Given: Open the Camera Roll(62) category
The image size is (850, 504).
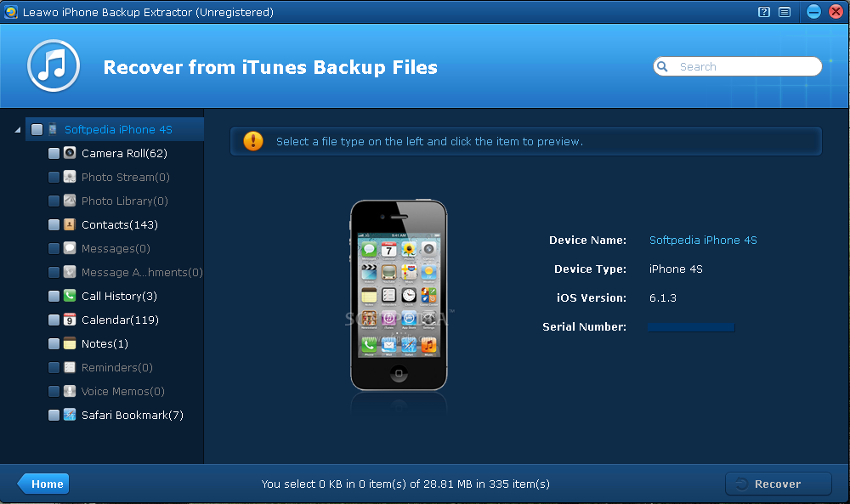Looking at the screenshot, I should 124,153.
